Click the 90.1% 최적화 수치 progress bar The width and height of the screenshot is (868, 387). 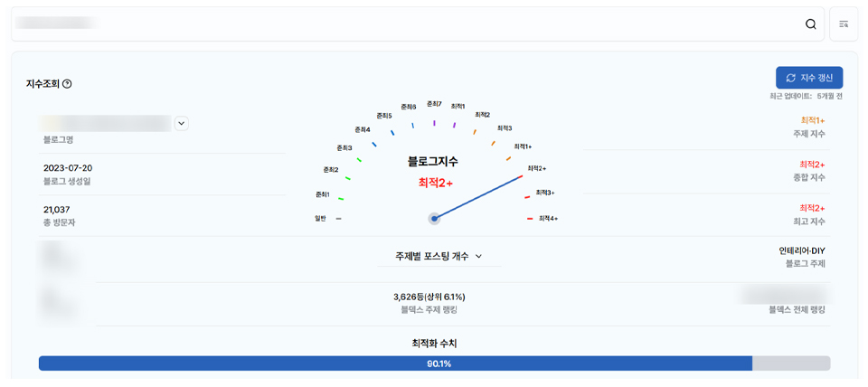pyautogui.click(x=434, y=363)
